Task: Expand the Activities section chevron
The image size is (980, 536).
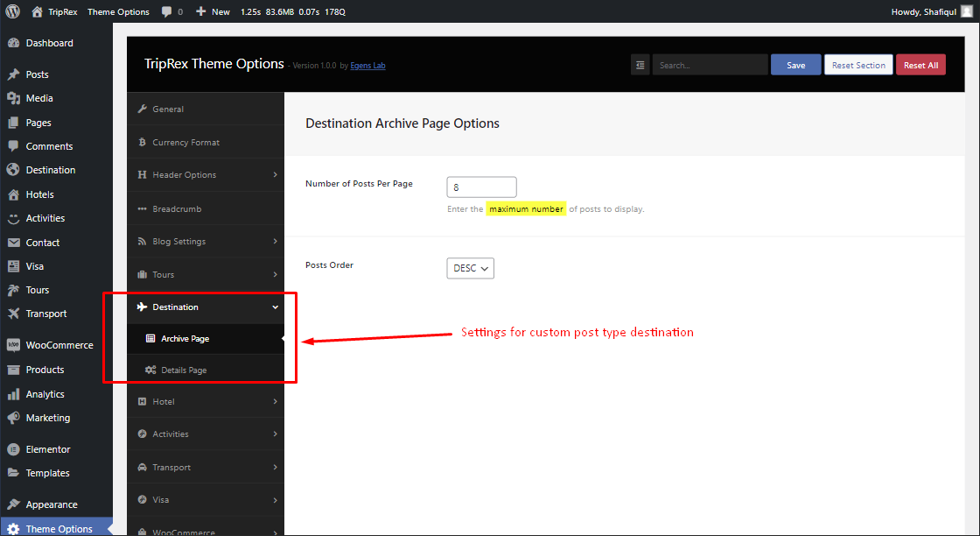Action: click(275, 434)
